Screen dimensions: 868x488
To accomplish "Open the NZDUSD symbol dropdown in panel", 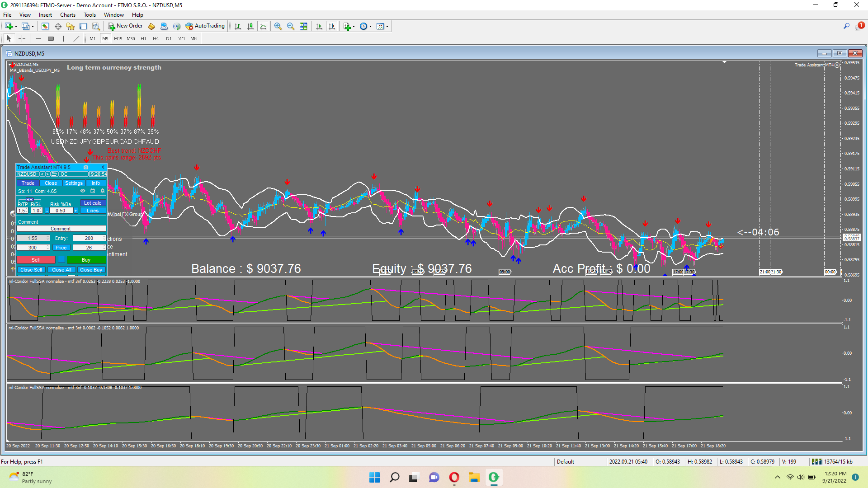I will [x=27, y=174].
